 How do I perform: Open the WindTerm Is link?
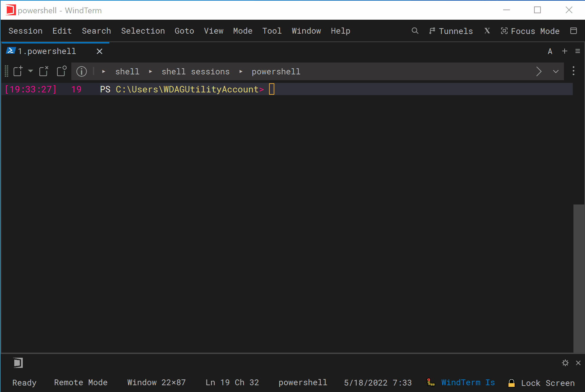pyautogui.click(x=468, y=382)
